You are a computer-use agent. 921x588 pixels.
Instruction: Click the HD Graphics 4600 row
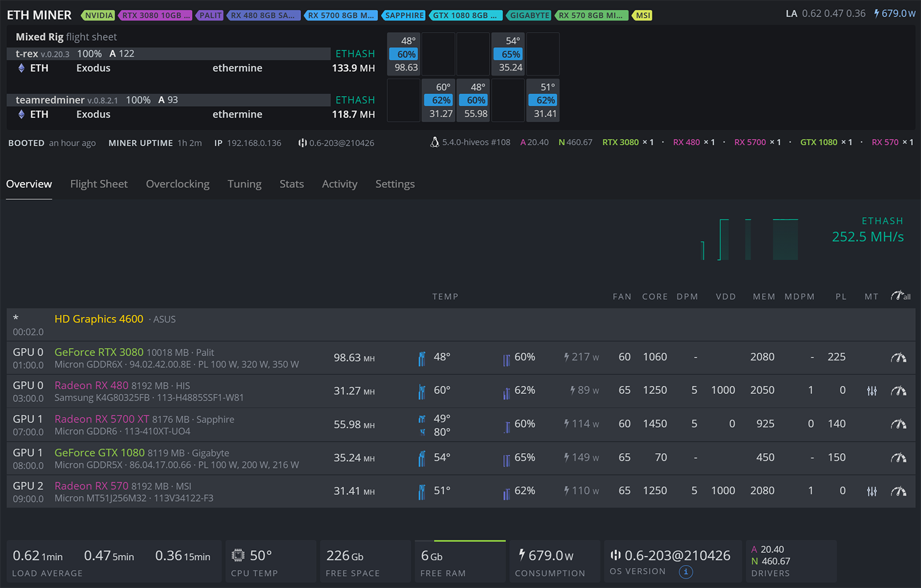[461, 325]
